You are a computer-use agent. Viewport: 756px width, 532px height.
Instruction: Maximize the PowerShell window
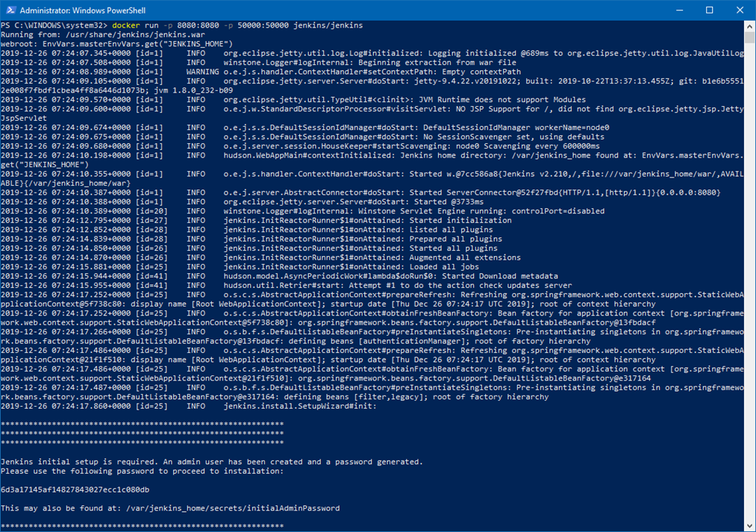(x=709, y=10)
